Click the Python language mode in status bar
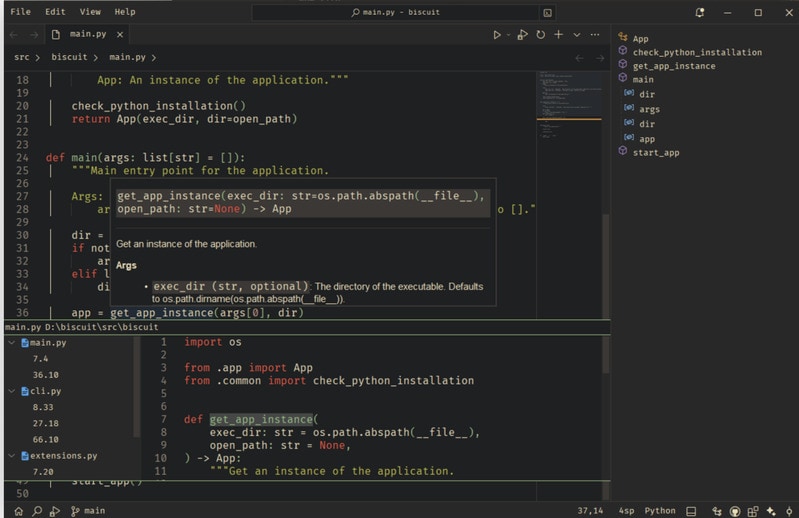Screen dimensions: 799x518 point(659,511)
